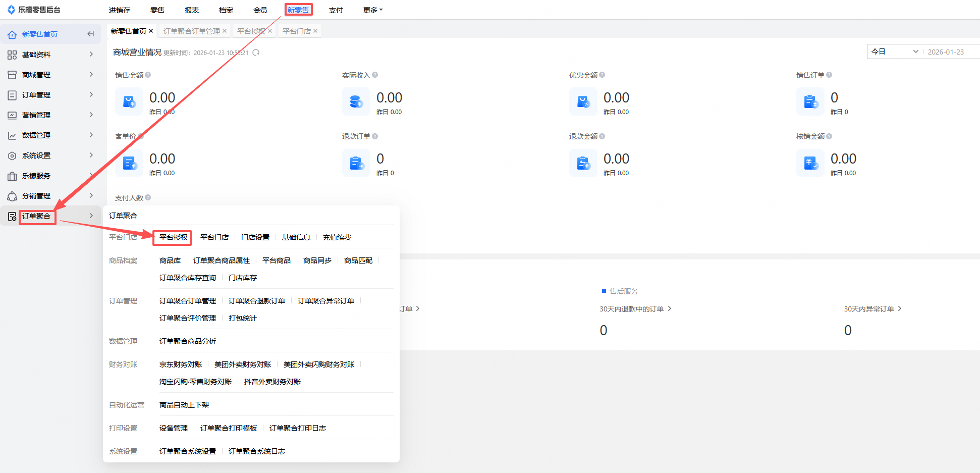This screenshot has height=473, width=980.
Task: Open 平台授权 in the 订单聚合 menu
Action: pyautogui.click(x=174, y=237)
